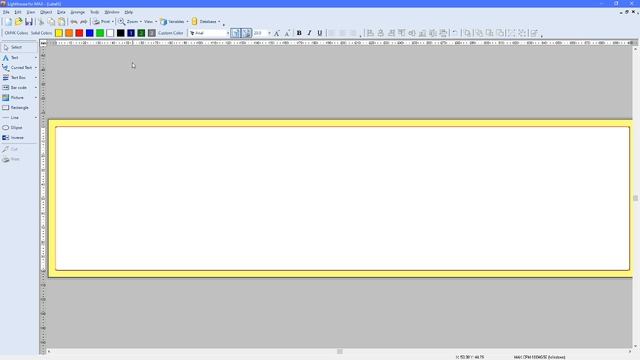The width and height of the screenshot is (640, 360).
Task: Open the Object menu
Action: coord(46,12)
